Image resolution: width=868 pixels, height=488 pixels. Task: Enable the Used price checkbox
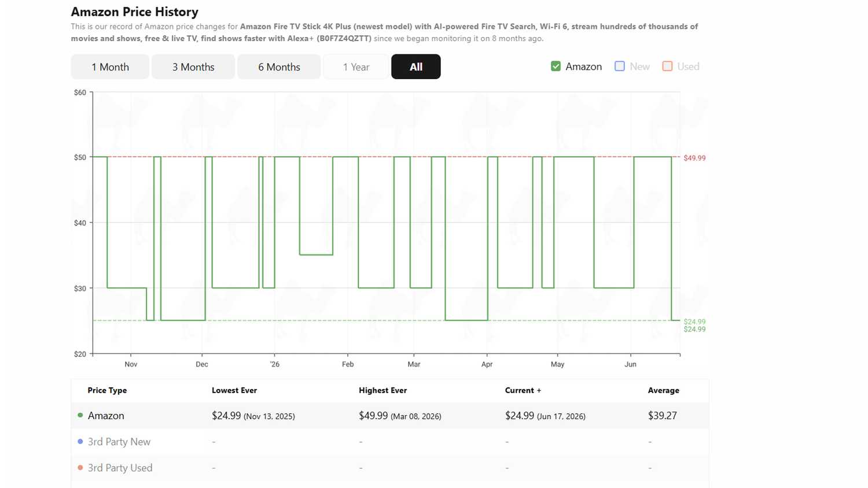(x=667, y=66)
